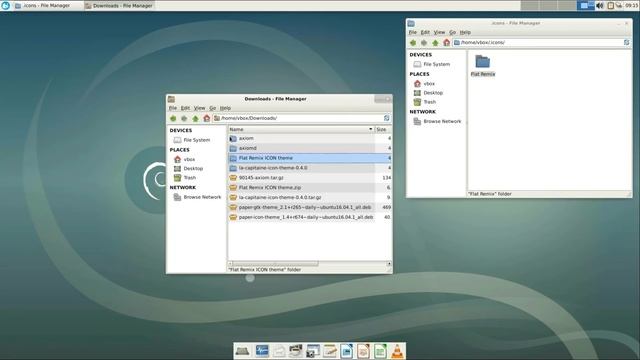Image resolution: width=640 pixels, height=360 pixels.
Task: Open Browse Network in .icons sidebar
Action: pos(438,122)
